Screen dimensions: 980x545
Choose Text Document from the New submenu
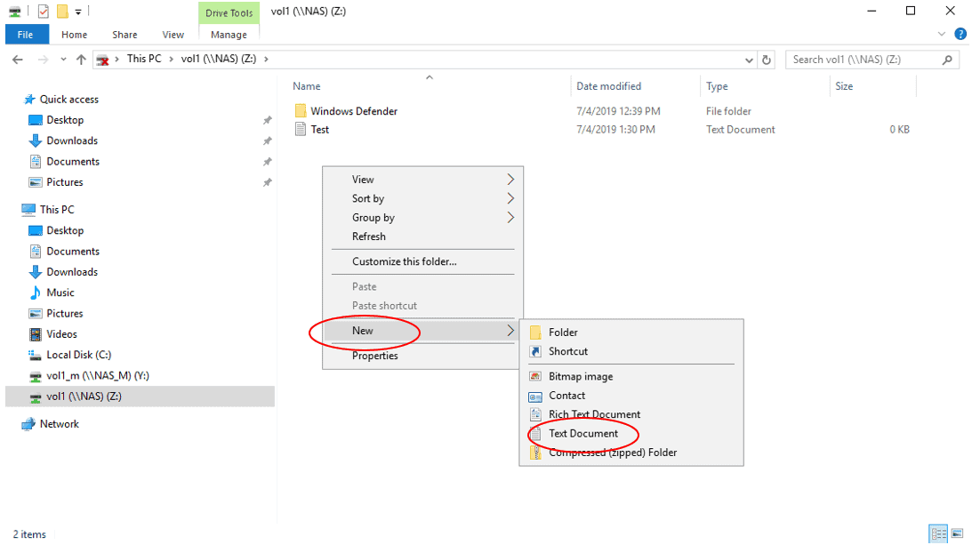[582, 434]
